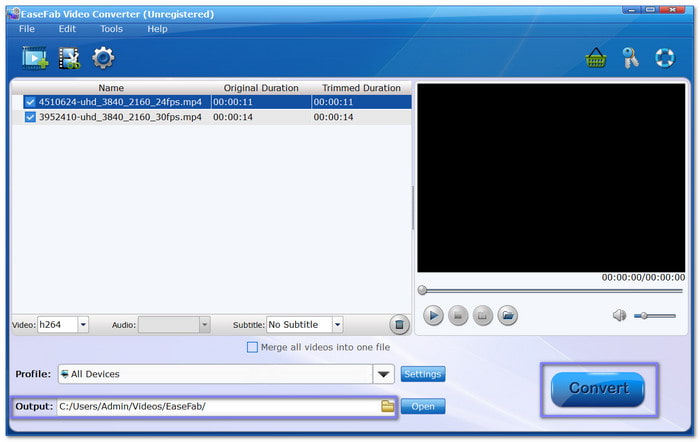Open the Profile All Devices dropdown arrow
Image resolution: width=700 pixels, height=442 pixels.
click(383, 374)
